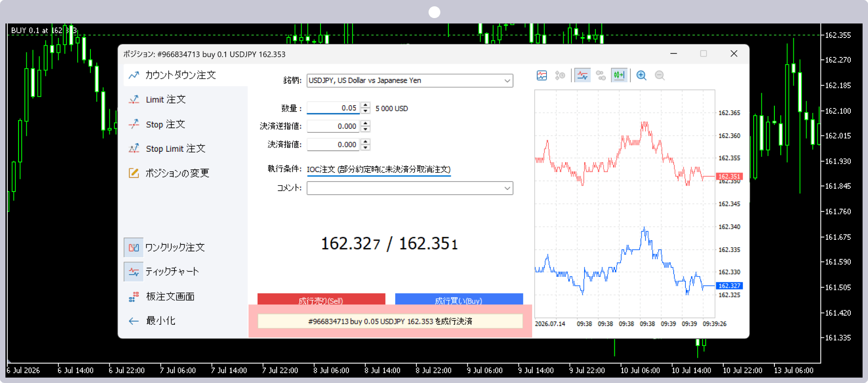Viewport: 868px width, 383px height.
Task: Decrease 決済指値 with the down arrow
Action: [x=366, y=148]
